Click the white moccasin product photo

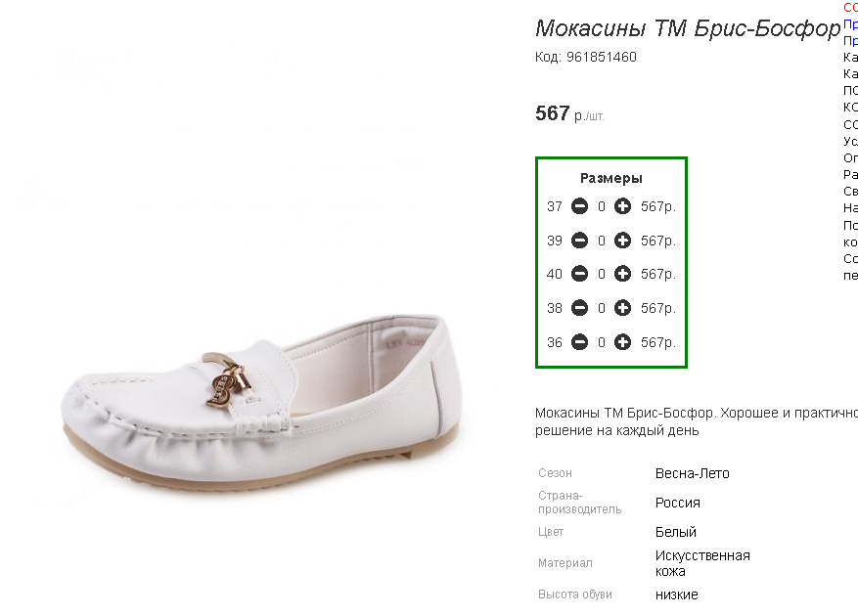click(261, 404)
